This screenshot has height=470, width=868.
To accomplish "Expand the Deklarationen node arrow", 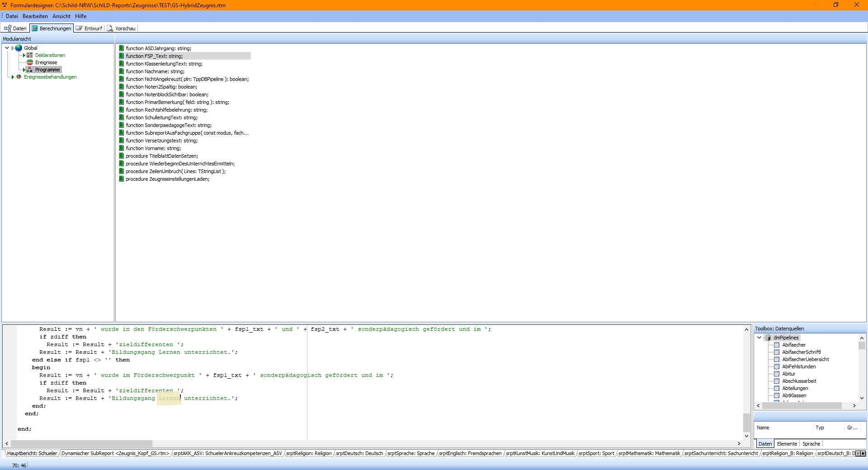I will pos(24,55).
